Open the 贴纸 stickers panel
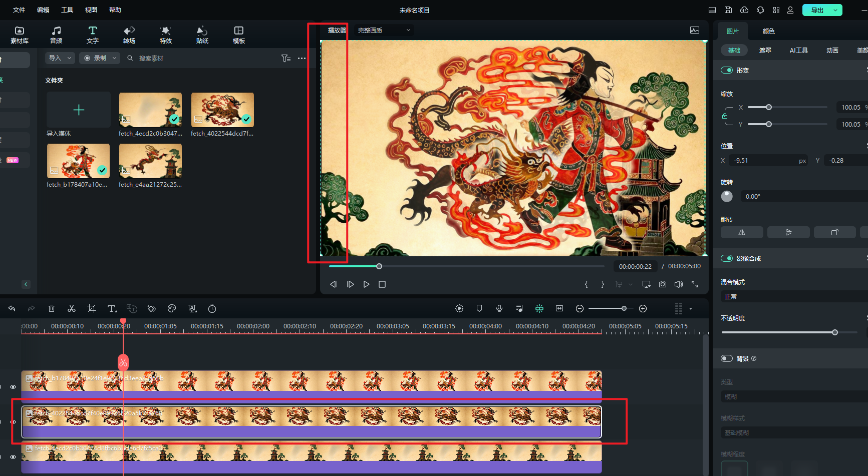Screen dimensions: 868x476 202,35
